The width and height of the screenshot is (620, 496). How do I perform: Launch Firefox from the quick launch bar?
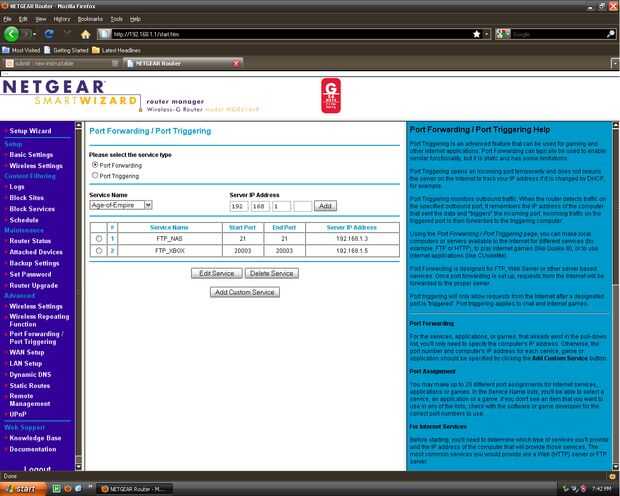[68, 489]
